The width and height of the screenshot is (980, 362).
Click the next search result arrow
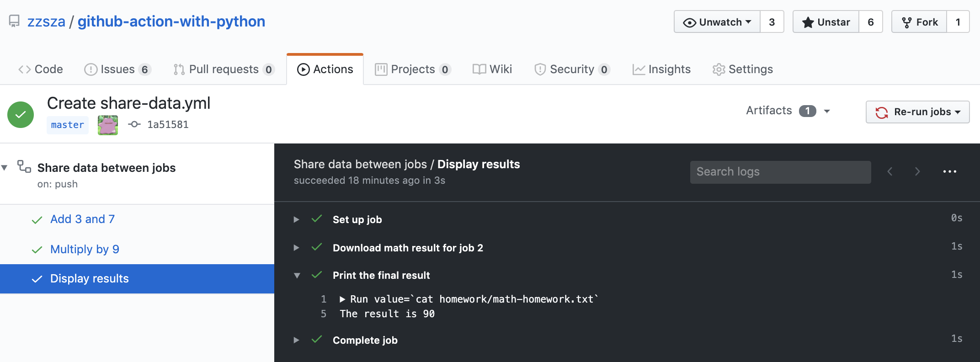[917, 172]
